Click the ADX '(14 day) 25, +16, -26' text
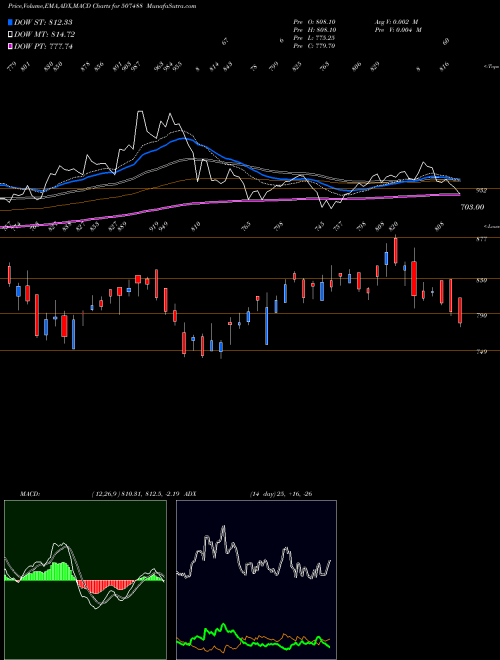Viewport: 500px width, 660px height. [281, 494]
